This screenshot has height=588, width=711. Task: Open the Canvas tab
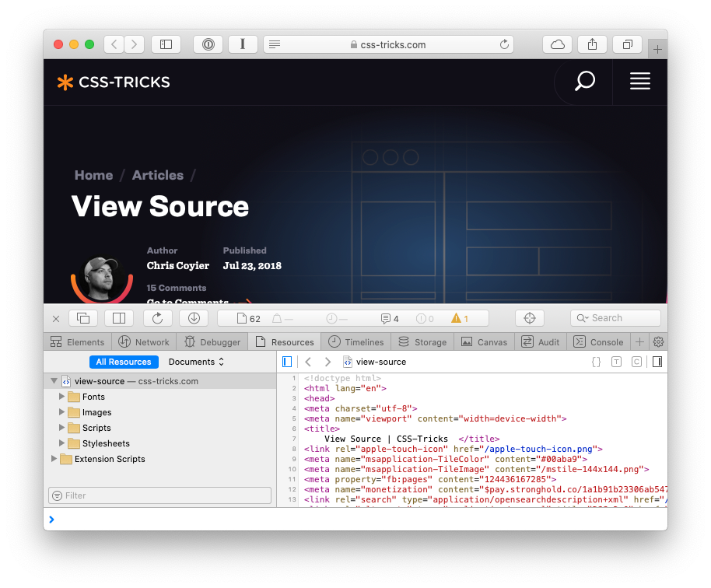point(485,341)
